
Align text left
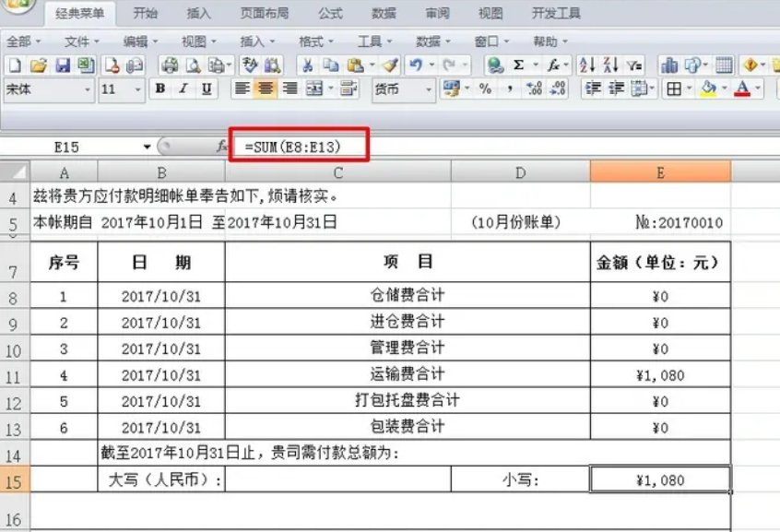[242, 89]
